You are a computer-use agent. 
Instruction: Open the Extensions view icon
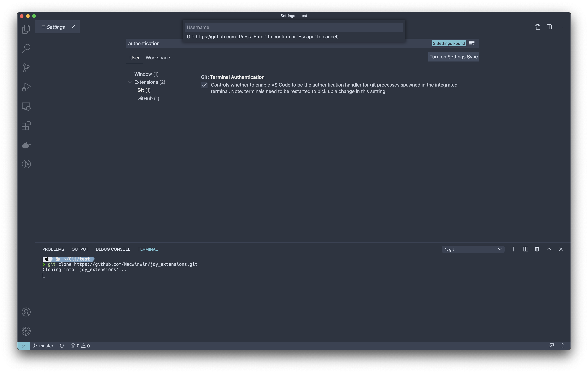pyautogui.click(x=26, y=126)
